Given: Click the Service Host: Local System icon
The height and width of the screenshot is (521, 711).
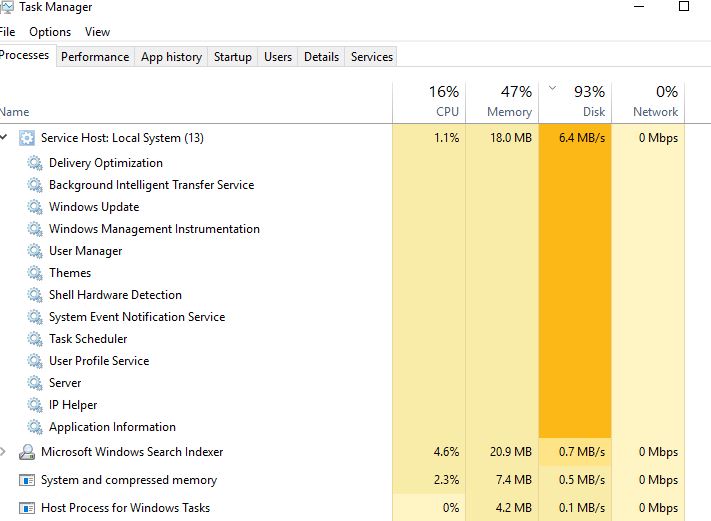Looking at the screenshot, I should pyautogui.click(x=27, y=138).
